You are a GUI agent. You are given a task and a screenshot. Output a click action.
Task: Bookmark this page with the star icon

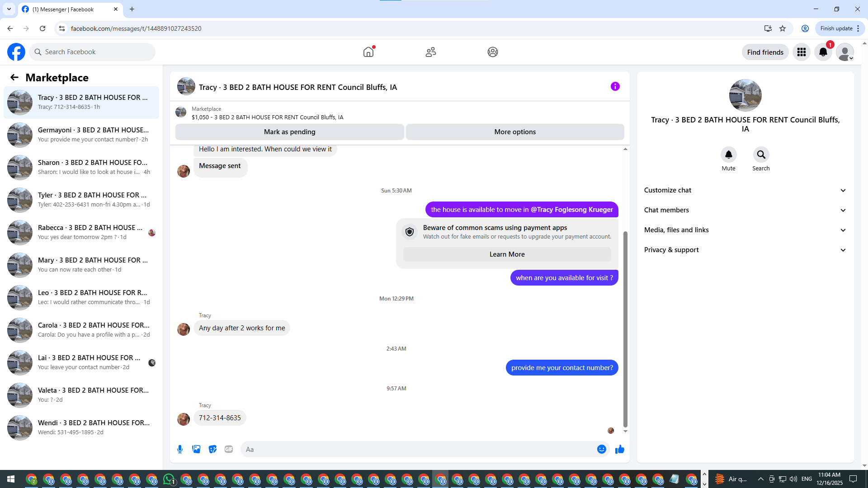[783, 28]
